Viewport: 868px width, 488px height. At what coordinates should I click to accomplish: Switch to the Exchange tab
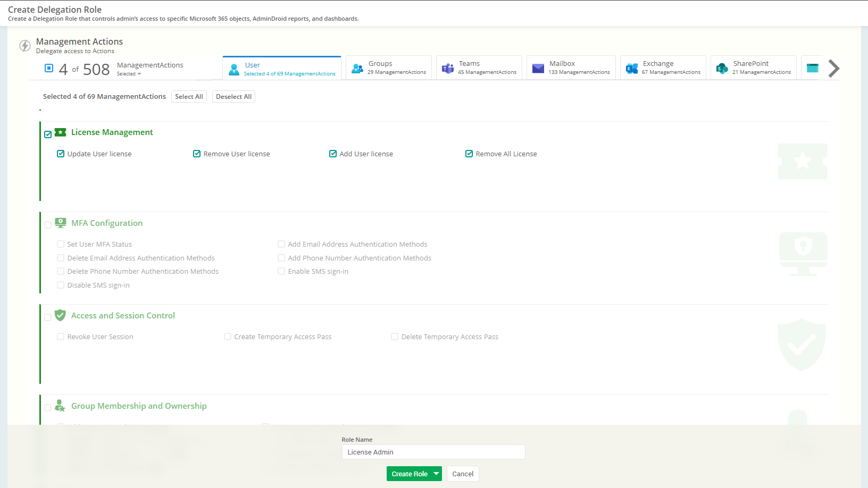[663, 68]
